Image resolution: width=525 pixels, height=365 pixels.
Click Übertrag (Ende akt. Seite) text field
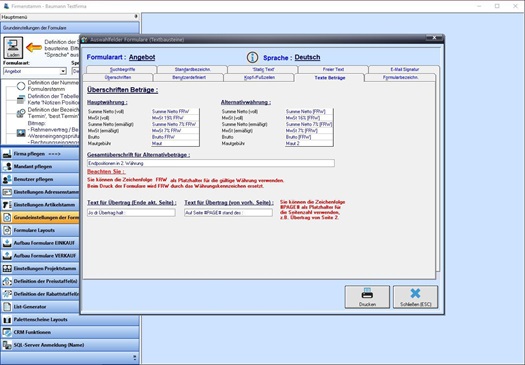131,213
